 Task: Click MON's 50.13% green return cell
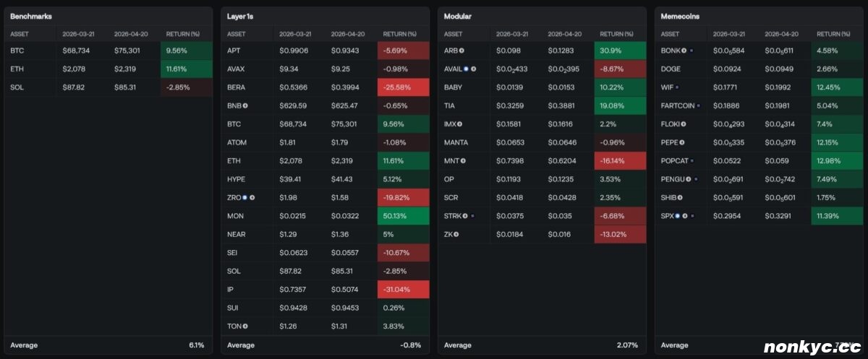tap(404, 216)
